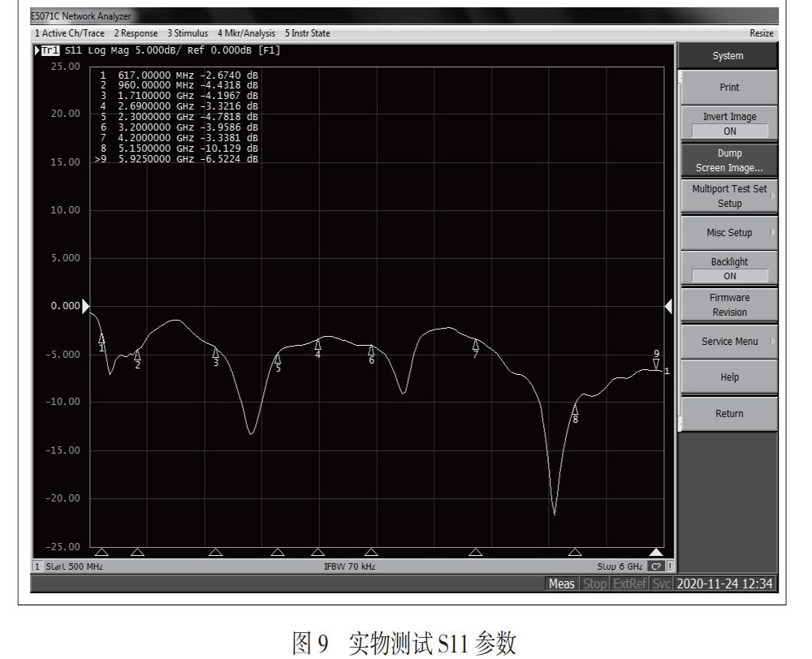Image resolution: width=812 pixels, height=659 pixels.
Task: Click Dump Screen Image softkey
Action: pos(729,161)
